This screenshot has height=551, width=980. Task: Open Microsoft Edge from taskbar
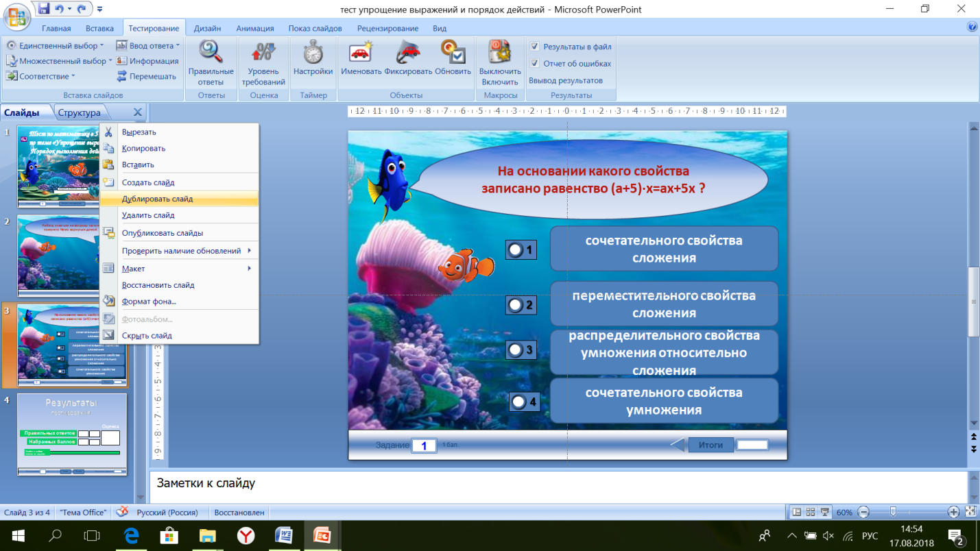(x=131, y=535)
